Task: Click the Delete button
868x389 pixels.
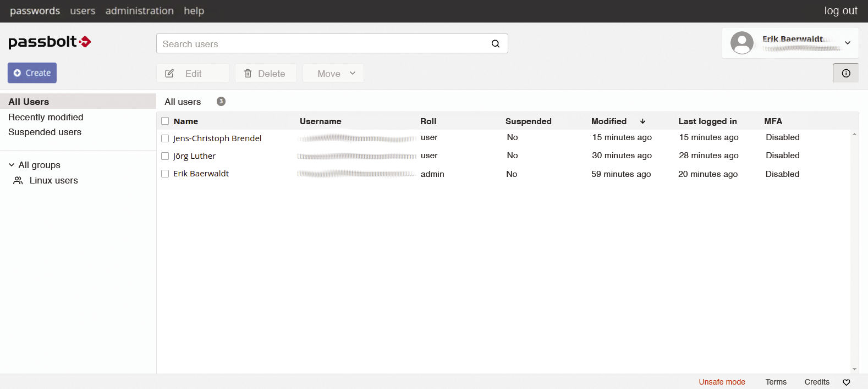Action: pyautogui.click(x=266, y=73)
